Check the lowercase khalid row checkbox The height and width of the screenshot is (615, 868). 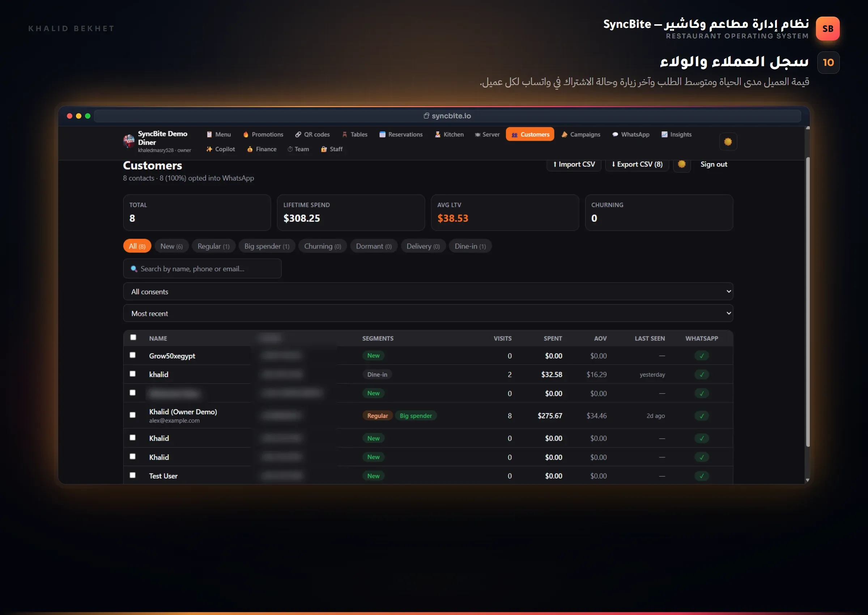tap(132, 374)
